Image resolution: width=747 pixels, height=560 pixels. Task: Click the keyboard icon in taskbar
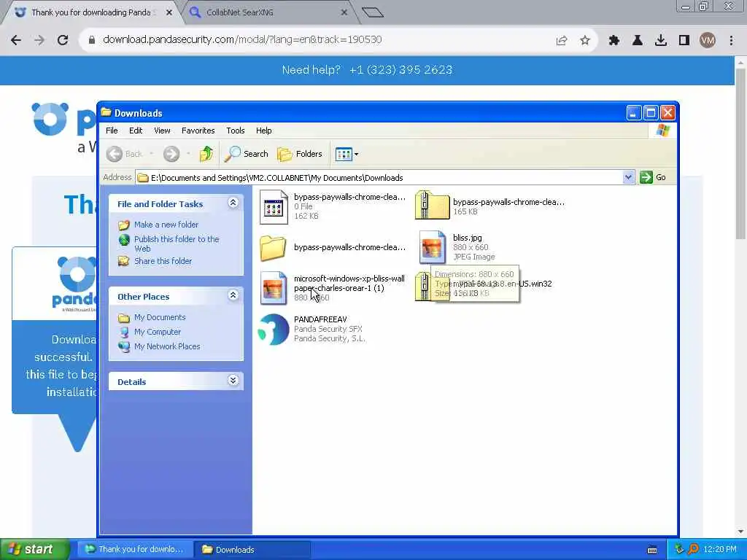pyautogui.click(x=652, y=550)
